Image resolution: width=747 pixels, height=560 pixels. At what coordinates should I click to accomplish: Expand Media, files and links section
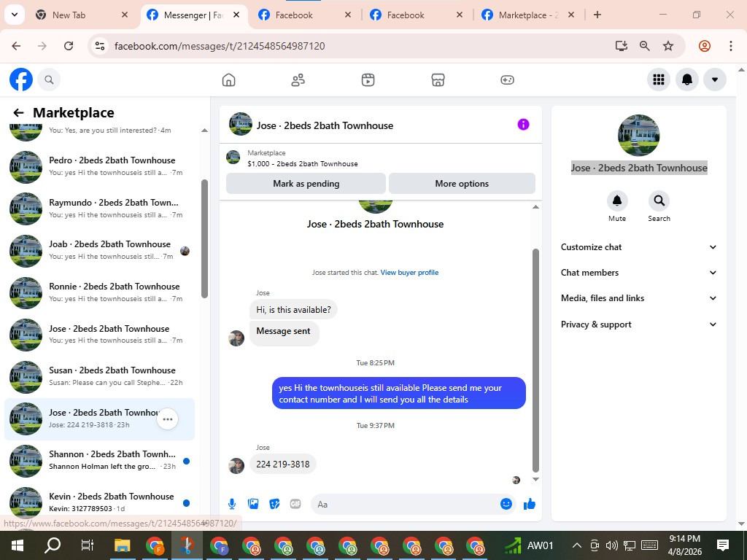[638, 298]
